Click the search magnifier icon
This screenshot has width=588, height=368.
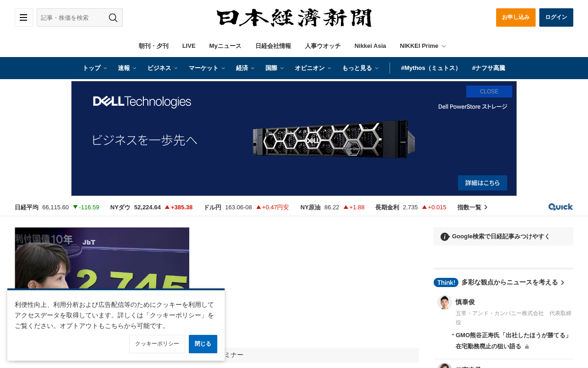click(113, 17)
